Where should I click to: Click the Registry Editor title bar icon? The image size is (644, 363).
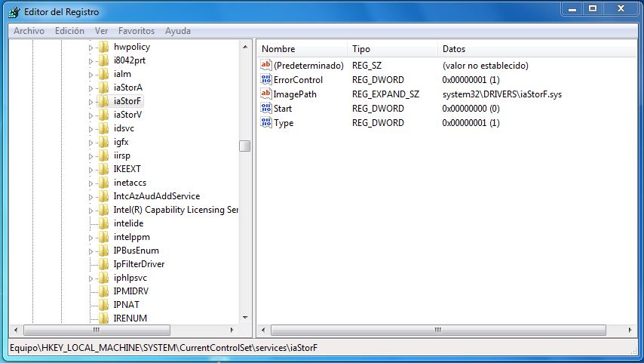coord(14,12)
